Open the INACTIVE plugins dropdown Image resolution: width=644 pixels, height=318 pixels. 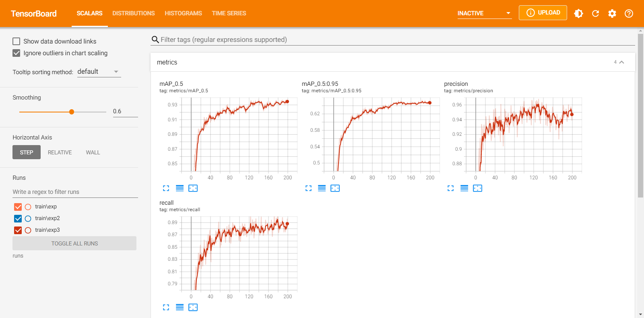point(484,13)
